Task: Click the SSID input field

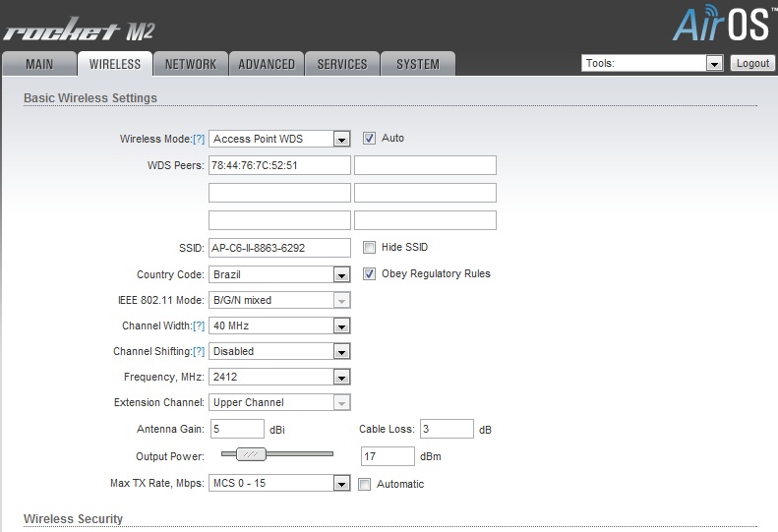Action: click(279, 248)
